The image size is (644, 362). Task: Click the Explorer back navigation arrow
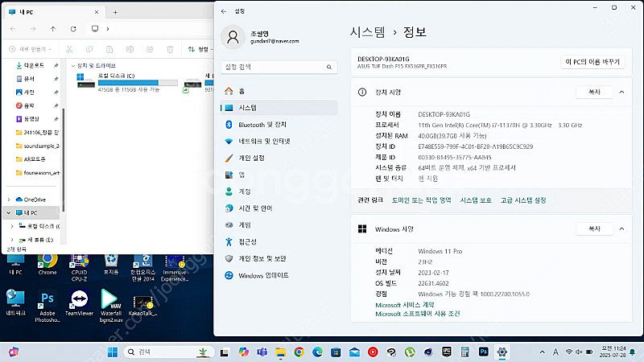click(13, 29)
